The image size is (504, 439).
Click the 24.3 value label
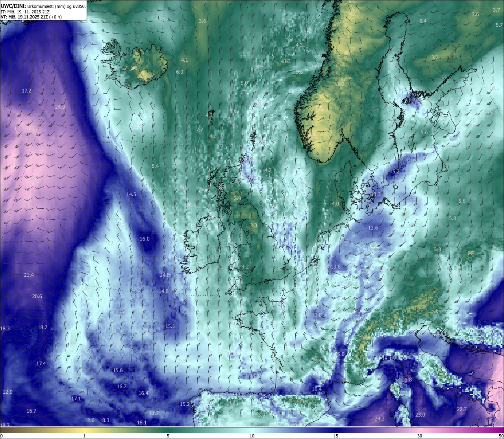(x=379, y=419)
